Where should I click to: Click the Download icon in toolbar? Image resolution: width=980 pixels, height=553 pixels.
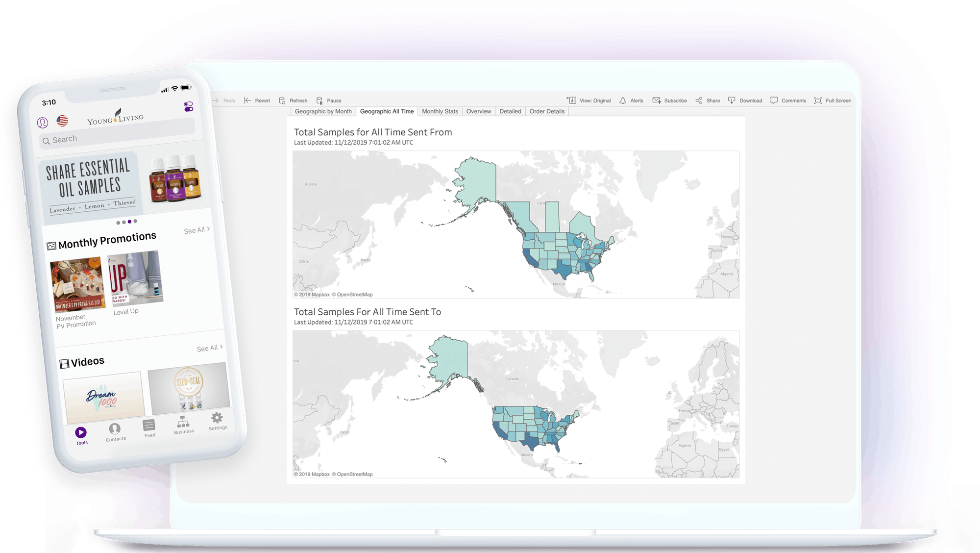coord(732,101)
